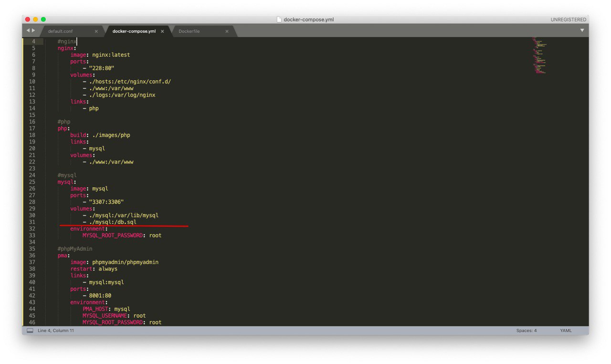Close the window with the red button
The image size is (611, 364).
point(28,20)
